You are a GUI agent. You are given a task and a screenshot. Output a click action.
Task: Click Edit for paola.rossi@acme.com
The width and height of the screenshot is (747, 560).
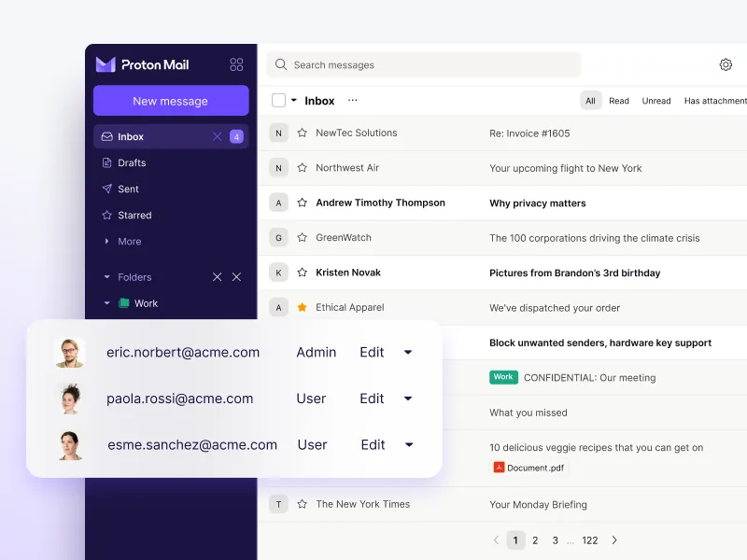coord(372,399)
